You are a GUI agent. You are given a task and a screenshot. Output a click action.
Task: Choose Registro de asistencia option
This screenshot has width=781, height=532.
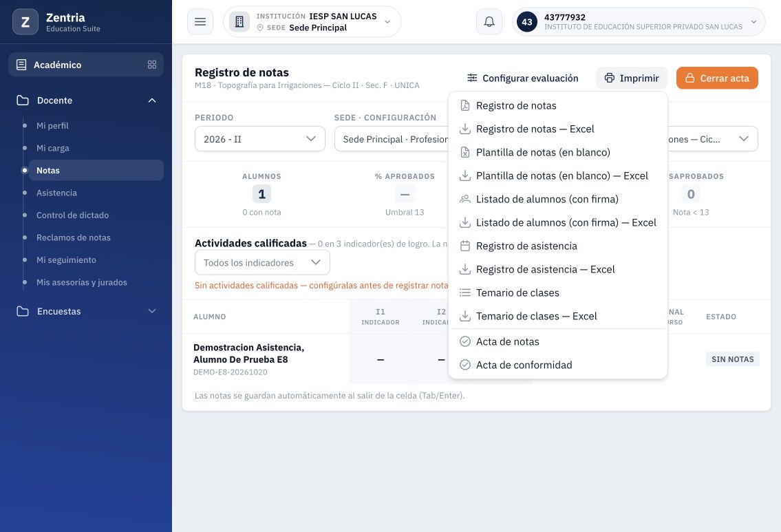click(x=558, y=246)
